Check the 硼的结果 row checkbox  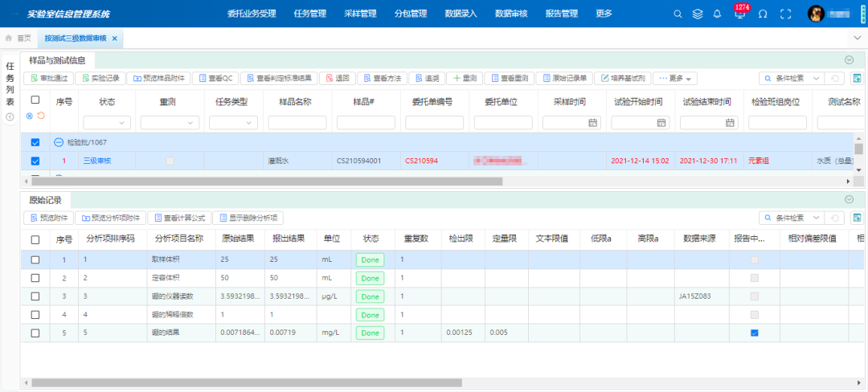[35, 333]
